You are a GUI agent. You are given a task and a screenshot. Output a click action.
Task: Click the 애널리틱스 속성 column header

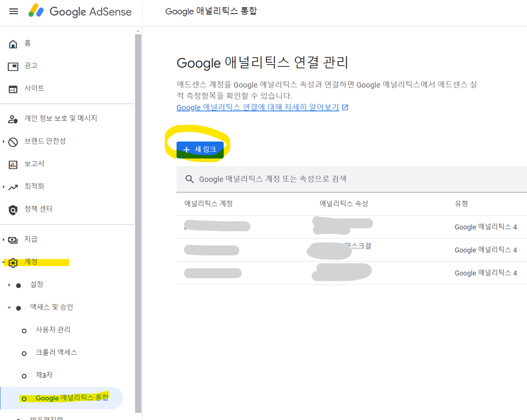(344, 204)
